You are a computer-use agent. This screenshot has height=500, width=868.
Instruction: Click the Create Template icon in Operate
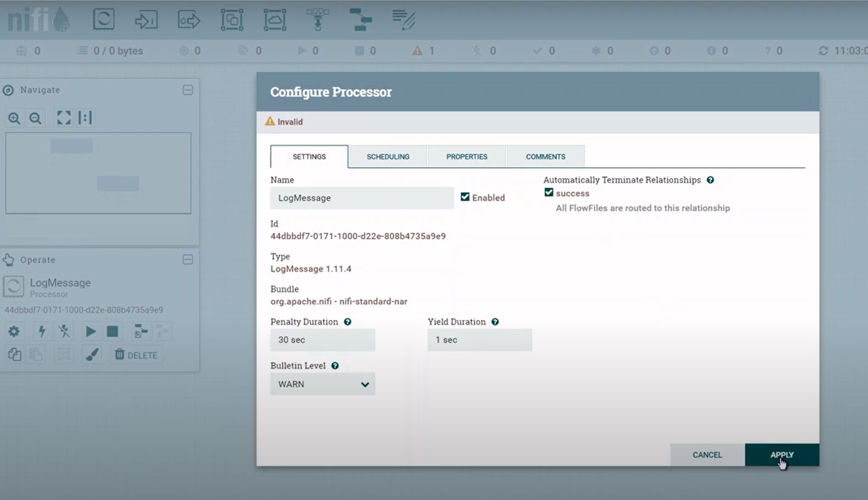click(x=141, y=331)
